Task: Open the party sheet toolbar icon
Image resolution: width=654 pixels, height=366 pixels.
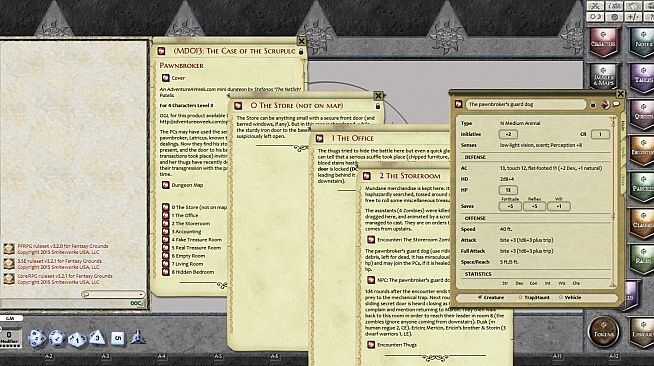Action: [x=615, y=6]
